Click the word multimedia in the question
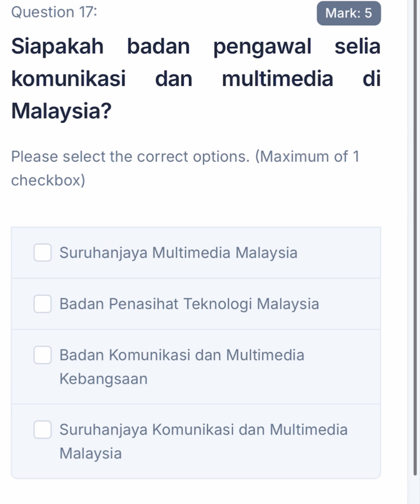 click(x=277, y=80)
